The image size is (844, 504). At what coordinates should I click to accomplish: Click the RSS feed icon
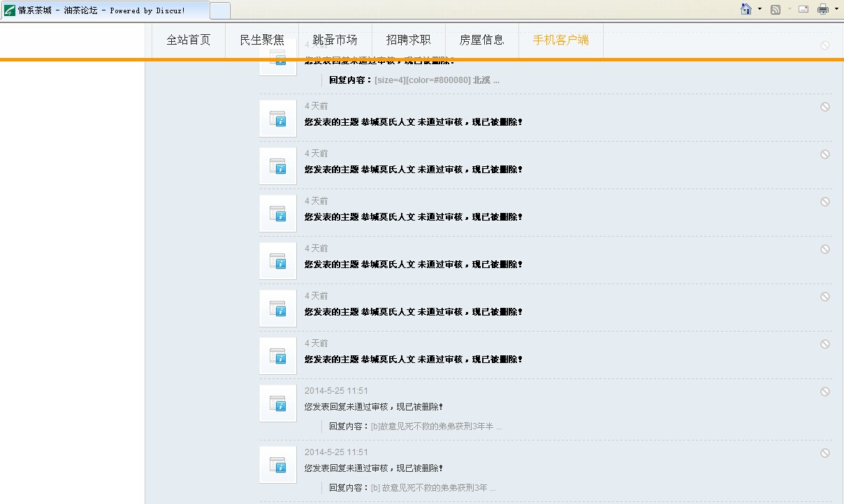(x=776, y=8)
